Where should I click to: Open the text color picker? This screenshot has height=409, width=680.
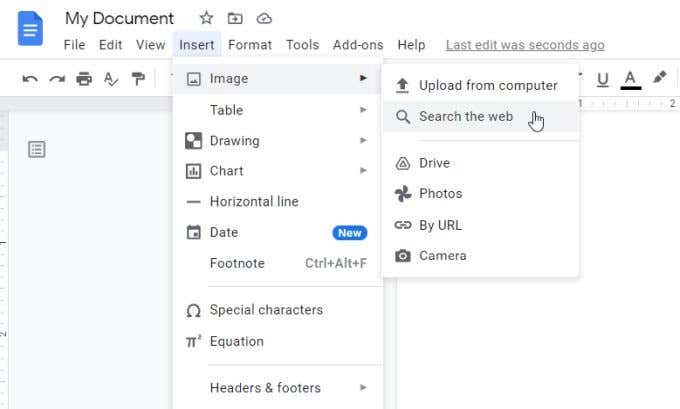tap(630, 79)
